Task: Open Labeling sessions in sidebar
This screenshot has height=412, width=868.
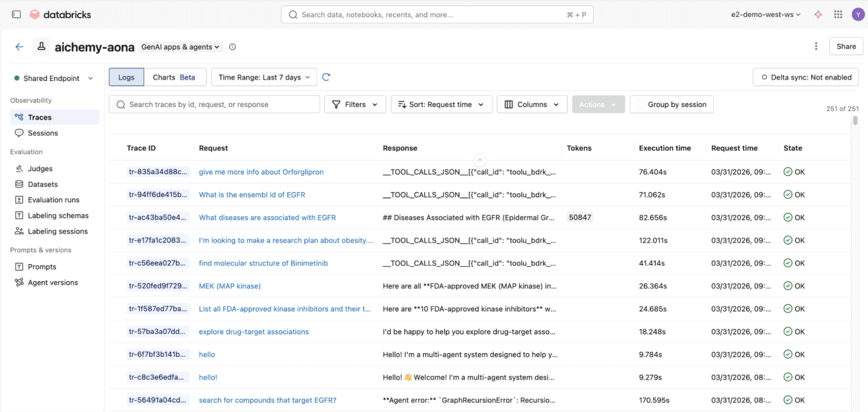Action: (55, 231)
